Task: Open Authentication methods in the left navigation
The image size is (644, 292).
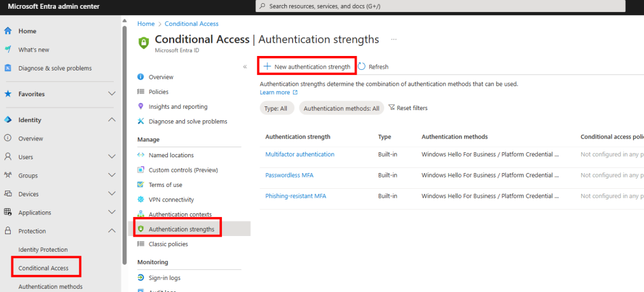Action: point(50,287)
